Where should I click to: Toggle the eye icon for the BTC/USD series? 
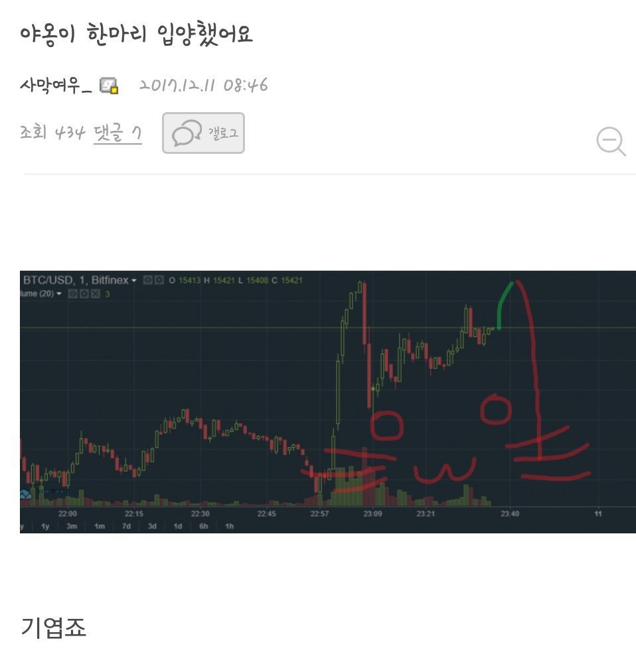tap(148, 281)
